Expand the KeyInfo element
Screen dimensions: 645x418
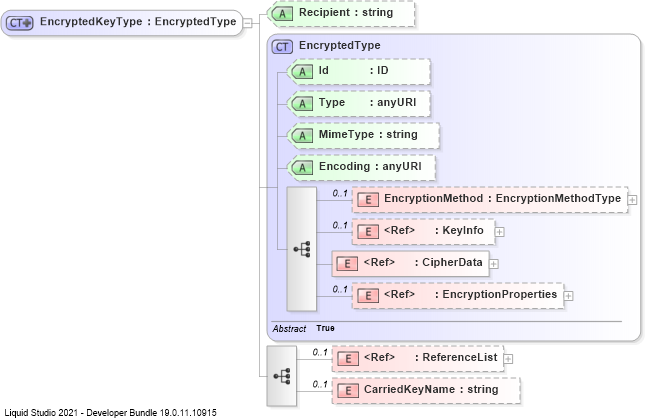pos(499,232)
